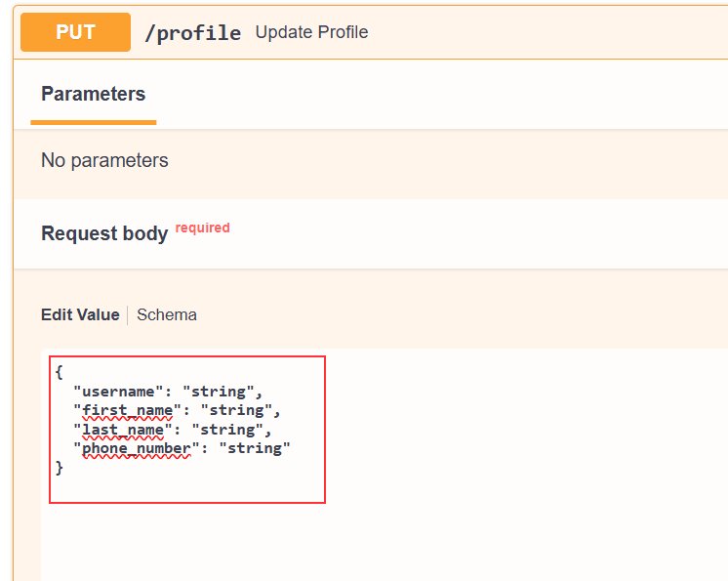Click the string value for username

pos(219,392)
